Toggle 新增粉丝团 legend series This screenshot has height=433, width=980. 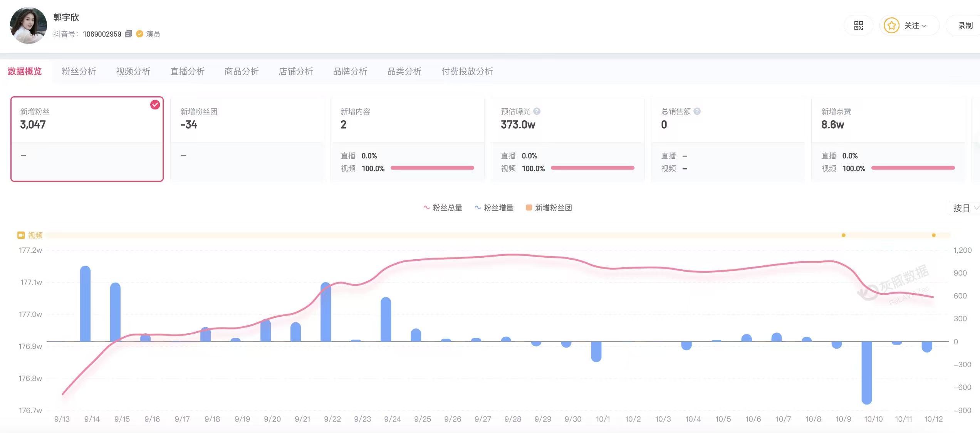coord(549,208)
